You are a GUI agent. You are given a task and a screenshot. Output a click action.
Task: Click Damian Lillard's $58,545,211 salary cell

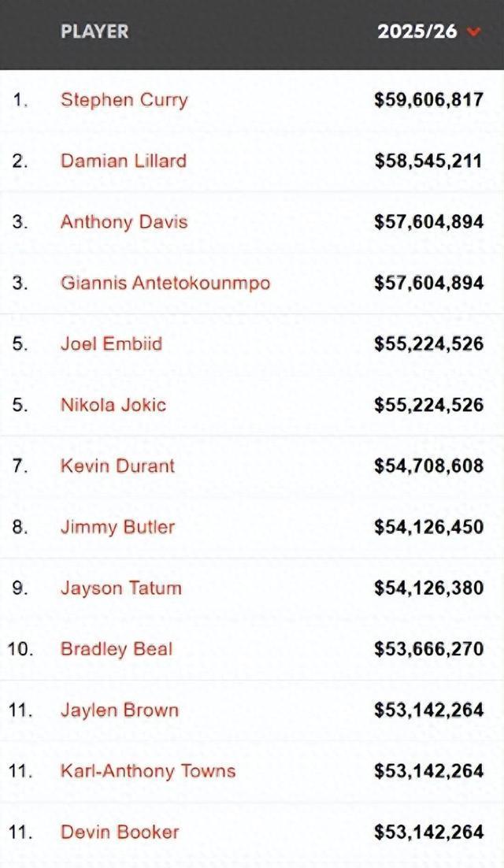point(428,161)
